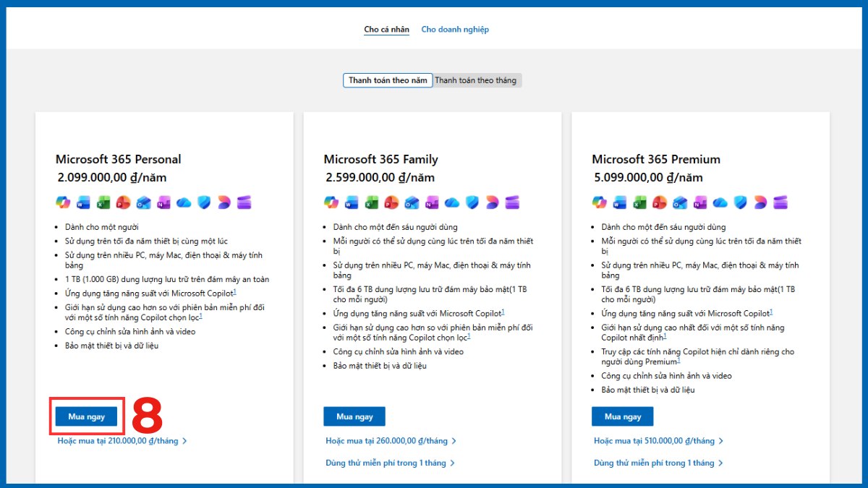Click 'Mua ngay' for Microsoft 365 Premium
This screenshot has width=868, height=488.
coord(623,416)
